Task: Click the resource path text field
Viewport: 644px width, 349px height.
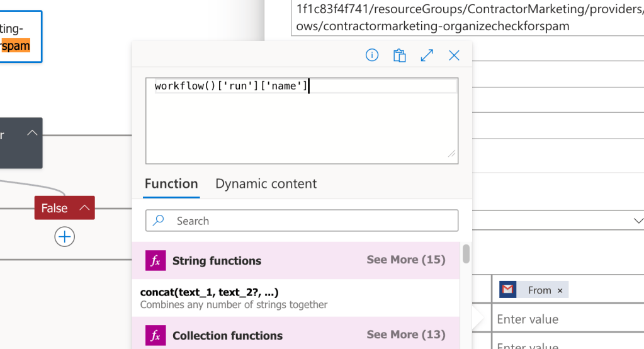Action: [x=467, y=18]
